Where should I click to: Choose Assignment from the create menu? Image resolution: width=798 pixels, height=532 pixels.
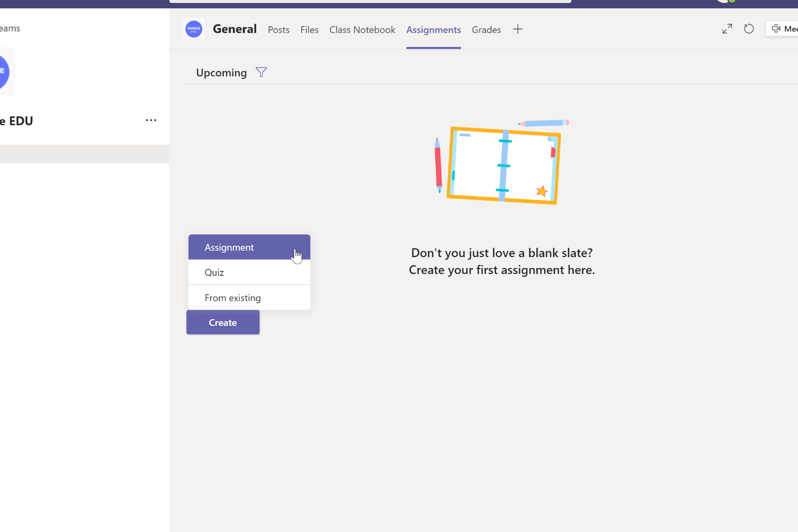[x=229, y=247]
